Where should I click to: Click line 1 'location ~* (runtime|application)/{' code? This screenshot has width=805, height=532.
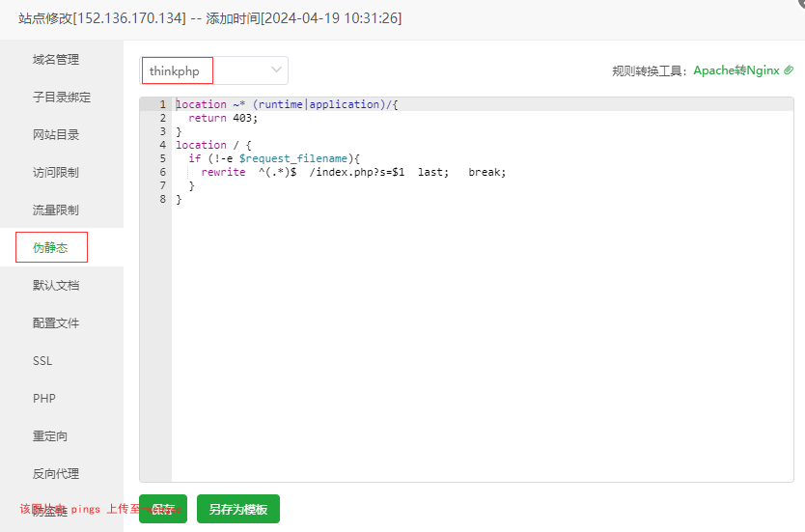coord(287,104)
